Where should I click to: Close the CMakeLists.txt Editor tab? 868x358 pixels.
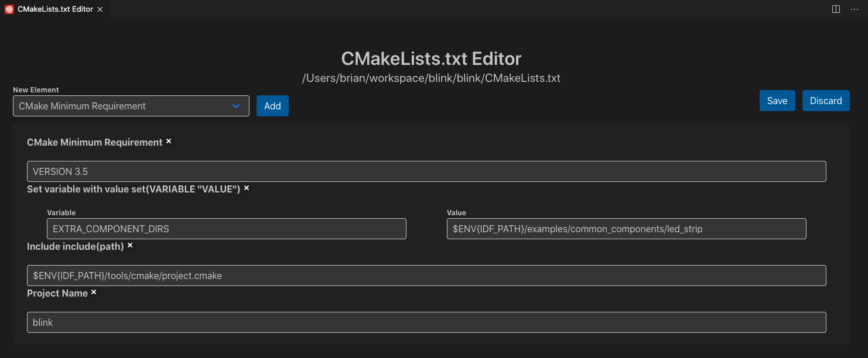click(x=99, y=9)
